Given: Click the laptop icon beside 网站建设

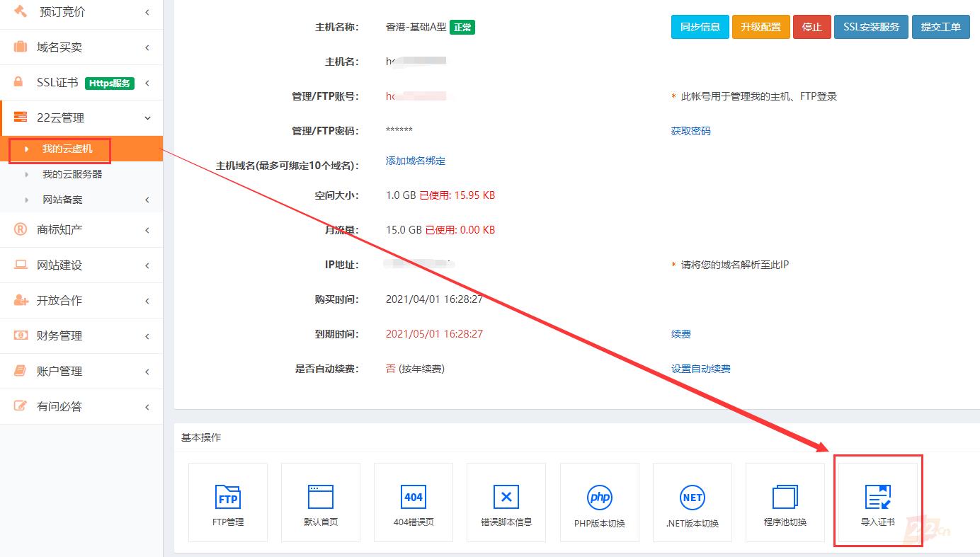Looking at the screenshot, I should [21, 265].
